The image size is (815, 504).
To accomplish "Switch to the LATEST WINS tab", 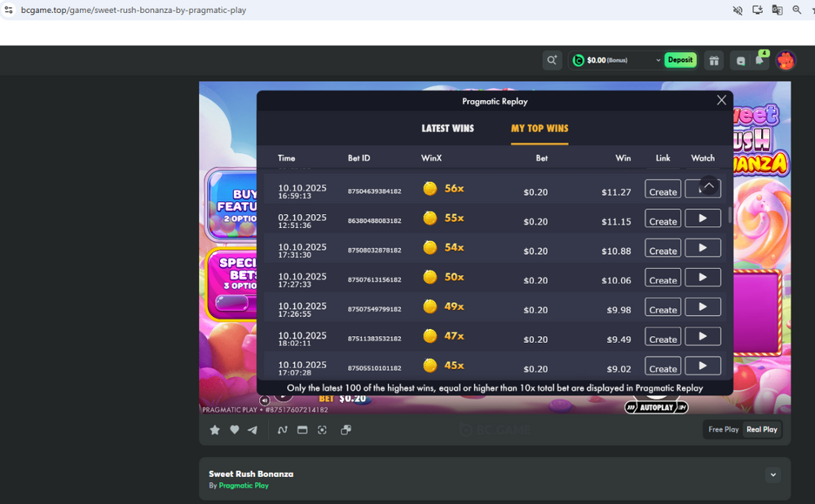I will [448, 128].
